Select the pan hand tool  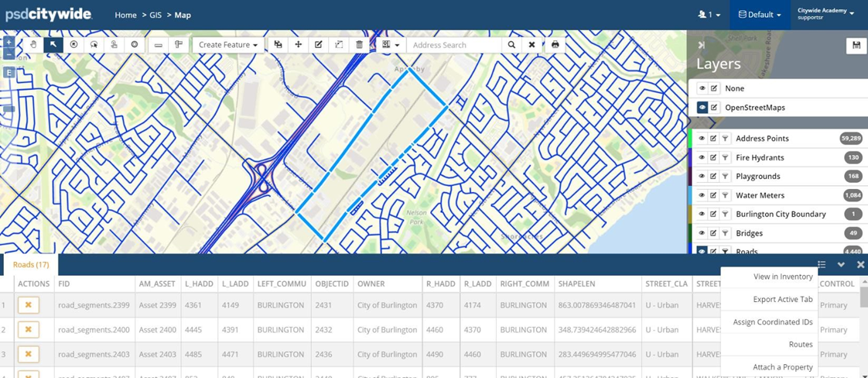[33, 45]
